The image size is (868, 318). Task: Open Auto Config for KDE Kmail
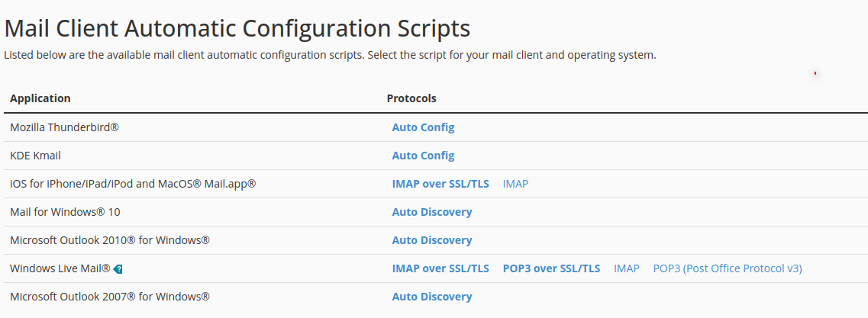(x=423, y=156)
